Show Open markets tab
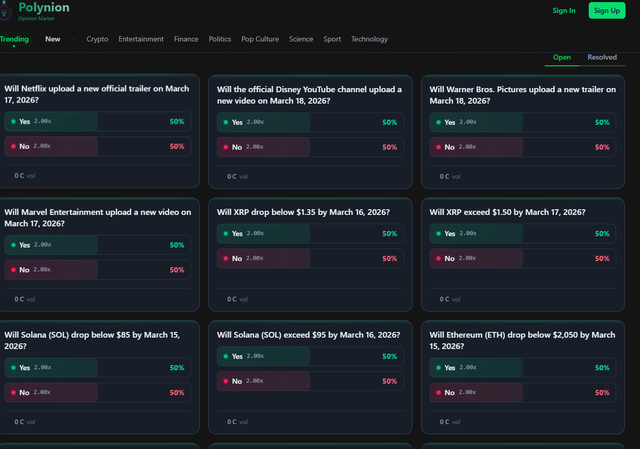Screen dimensions: 640x449 (x=562, y=58)
